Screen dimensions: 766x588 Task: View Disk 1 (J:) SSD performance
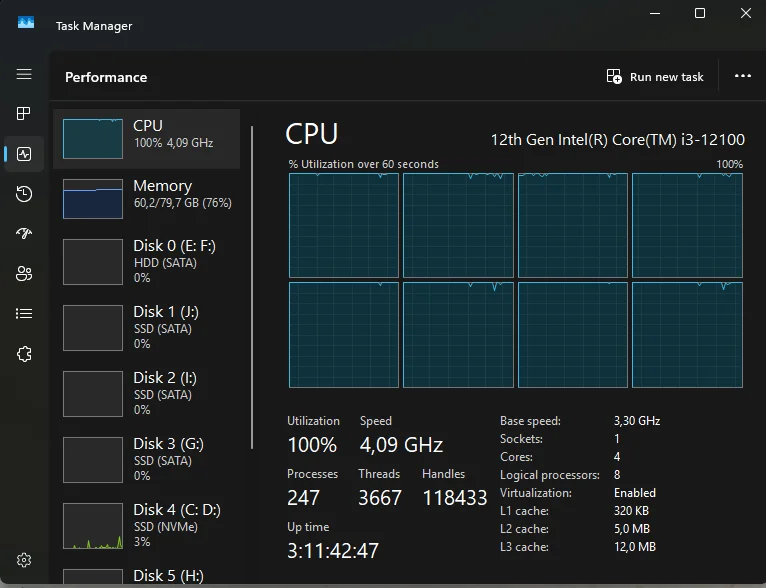147,327
